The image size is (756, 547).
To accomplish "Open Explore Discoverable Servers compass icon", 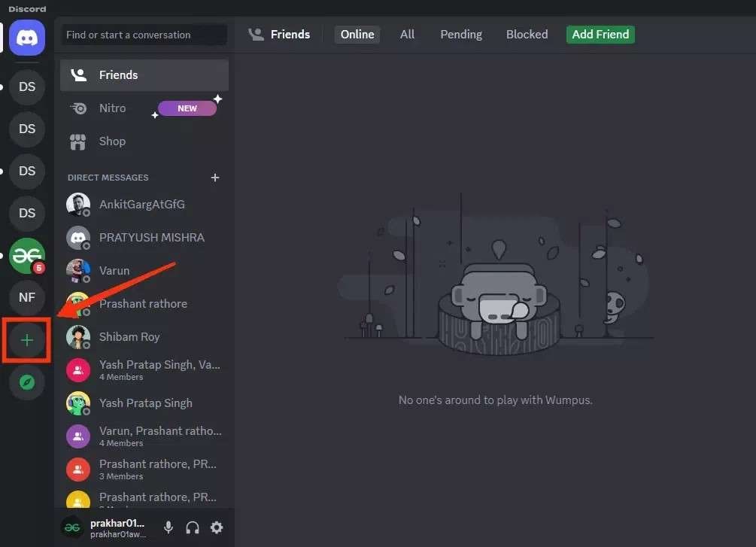I will pos(27,382).
